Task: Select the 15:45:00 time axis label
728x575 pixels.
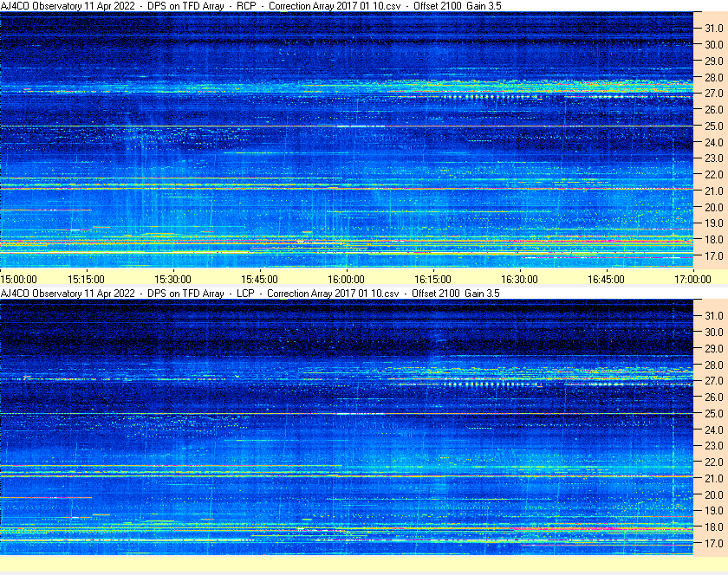Action: [259, 280]
